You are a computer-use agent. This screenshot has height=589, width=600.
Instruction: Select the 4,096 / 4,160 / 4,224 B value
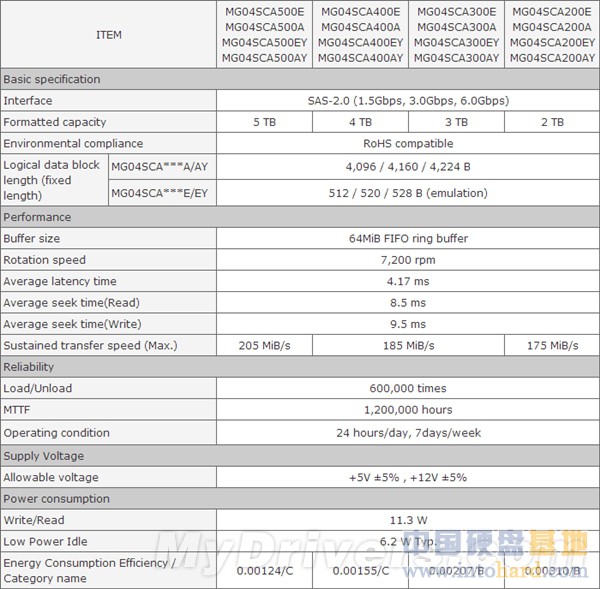click(408, 167)
